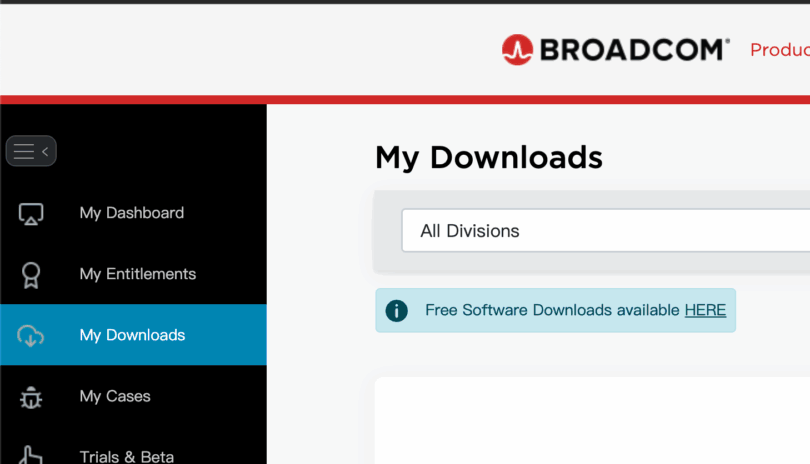The width and height of the screenshot is (810, 464).
Task: Click the My Downloads cloud icon
Action: click(31, 336)
